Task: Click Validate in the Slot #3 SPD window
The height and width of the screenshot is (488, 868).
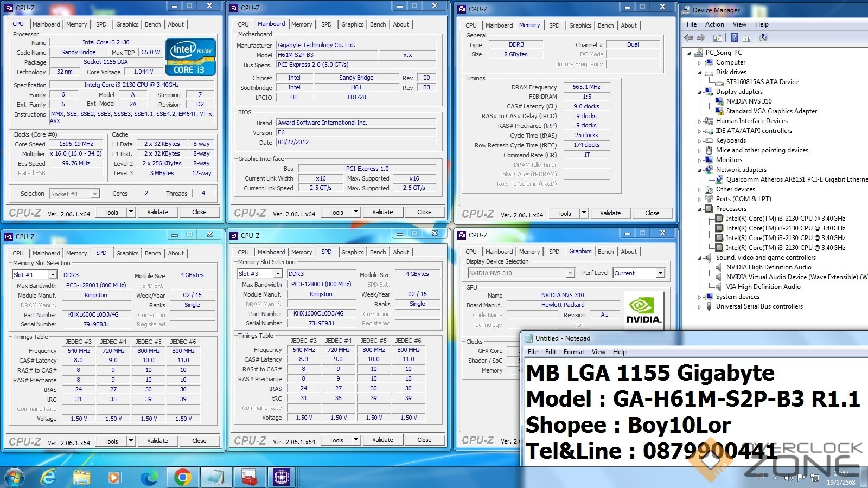Action: pyautogui.click(x=382, y=440)
